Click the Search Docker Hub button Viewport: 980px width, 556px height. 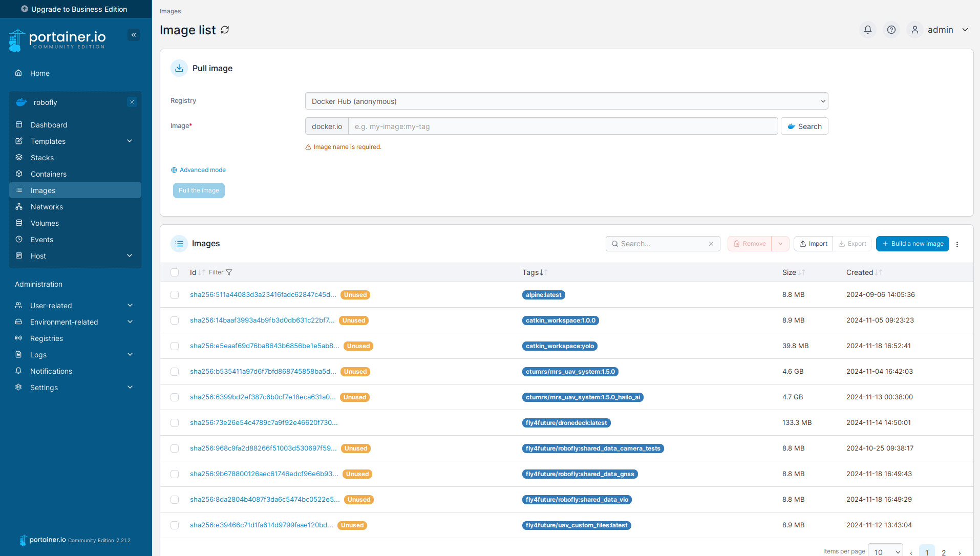coord(804,126)
